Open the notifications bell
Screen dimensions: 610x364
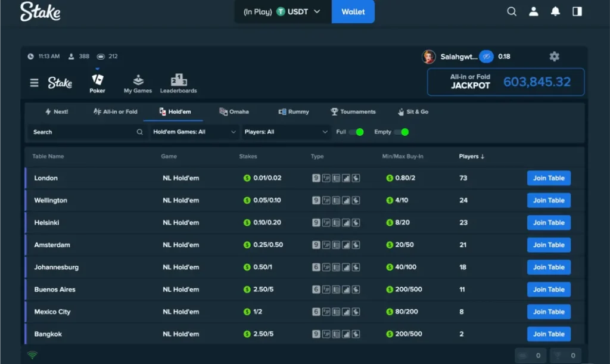(555, 12)
